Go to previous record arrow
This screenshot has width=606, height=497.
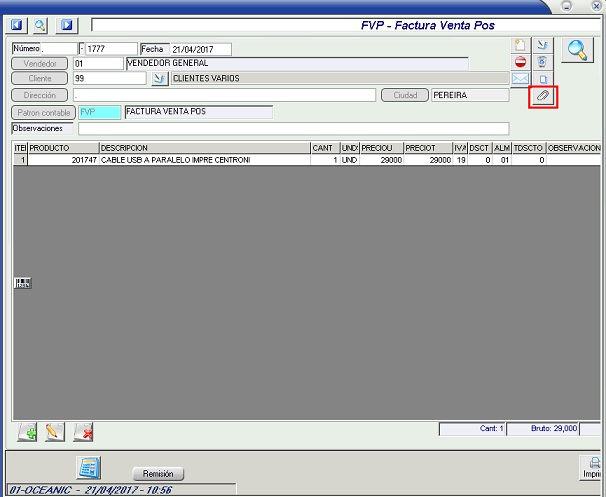tap(17, 24)
